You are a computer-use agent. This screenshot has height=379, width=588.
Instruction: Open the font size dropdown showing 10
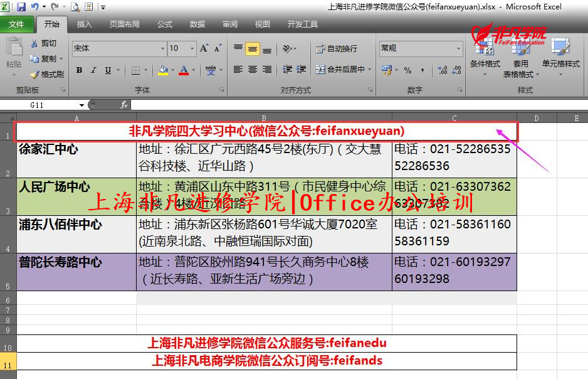coord(192,48)
